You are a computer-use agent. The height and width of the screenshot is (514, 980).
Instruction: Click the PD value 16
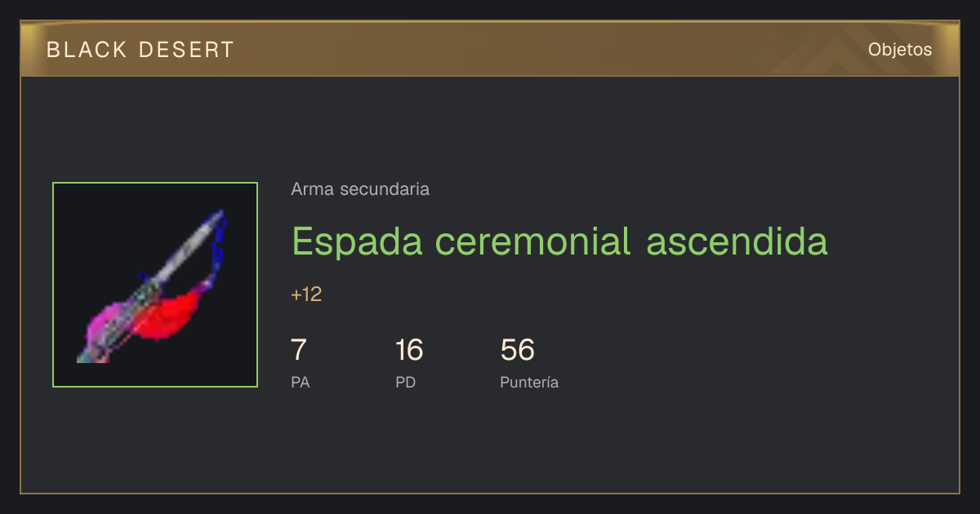409,350
